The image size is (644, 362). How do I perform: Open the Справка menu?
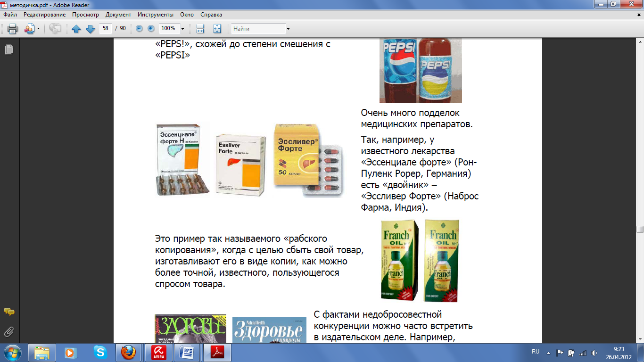point(211,15)
